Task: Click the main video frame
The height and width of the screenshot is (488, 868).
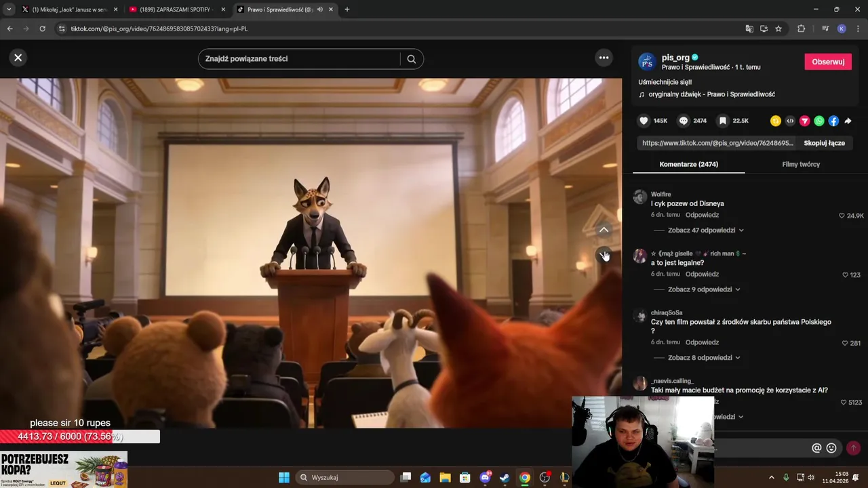Action: (311, 253)
